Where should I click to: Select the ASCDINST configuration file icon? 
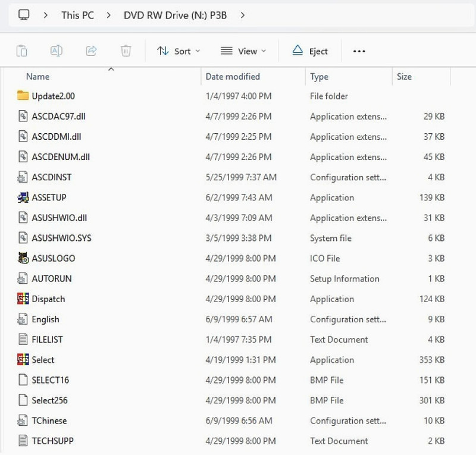point(23,177)
